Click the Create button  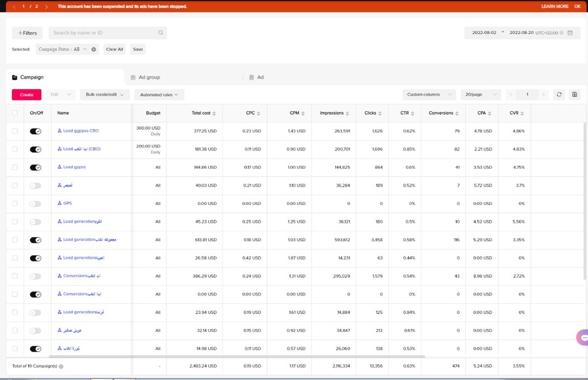(x=26, y=95)
